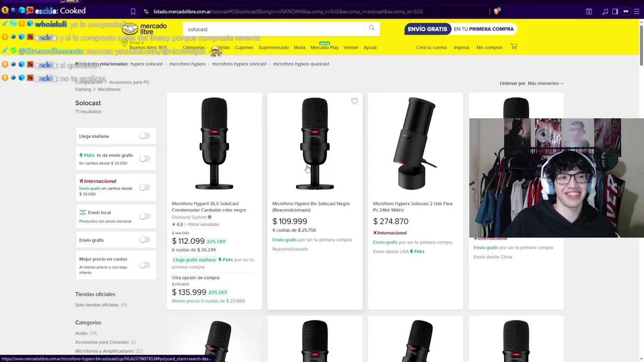Screen dimensions: 644x362
Task: Expand the Categorías menu
Action: click(195, 47)
